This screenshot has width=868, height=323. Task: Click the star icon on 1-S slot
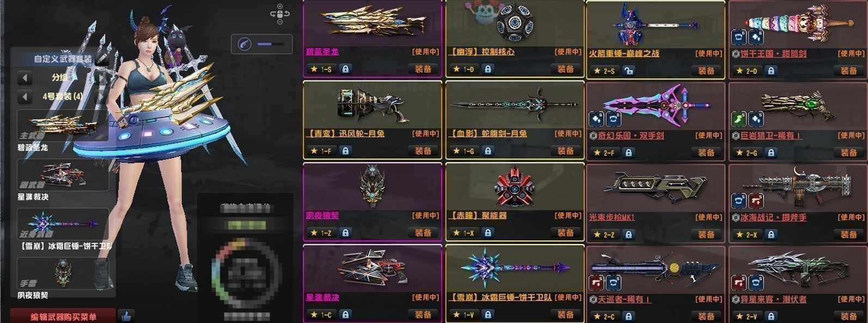[314, 69]
